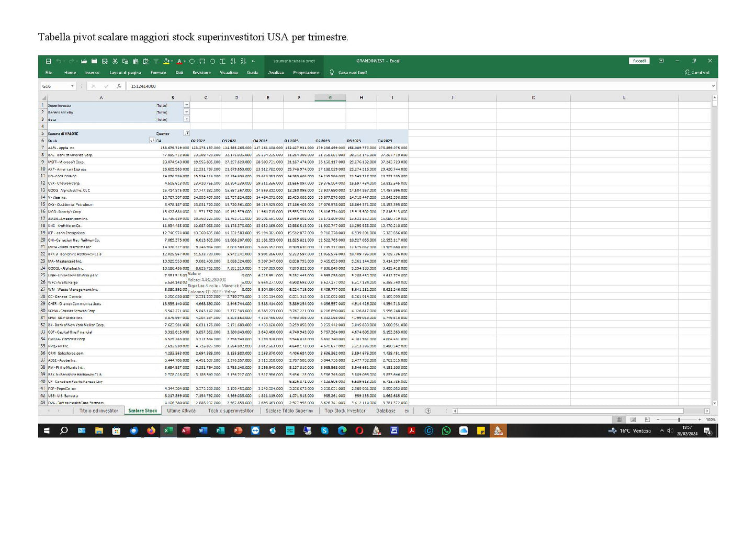
Task: Open taskbar search magnifier
Action: coord(64,430)
